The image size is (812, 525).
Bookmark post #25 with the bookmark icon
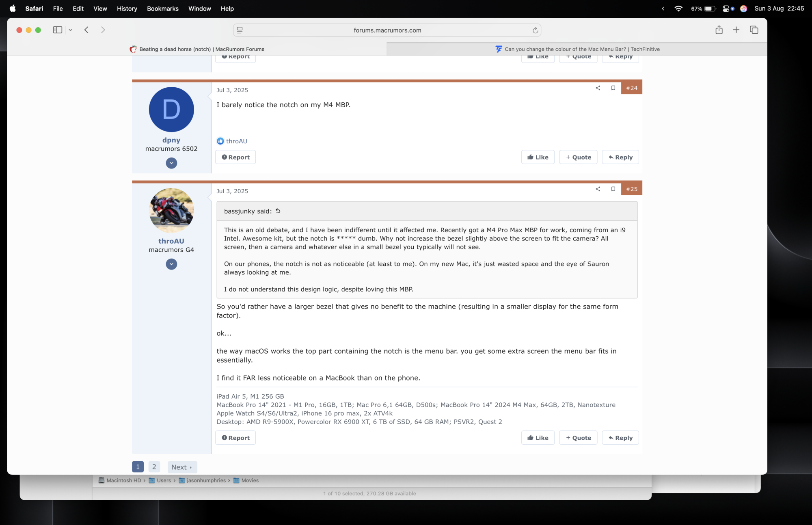coord(613,189)
